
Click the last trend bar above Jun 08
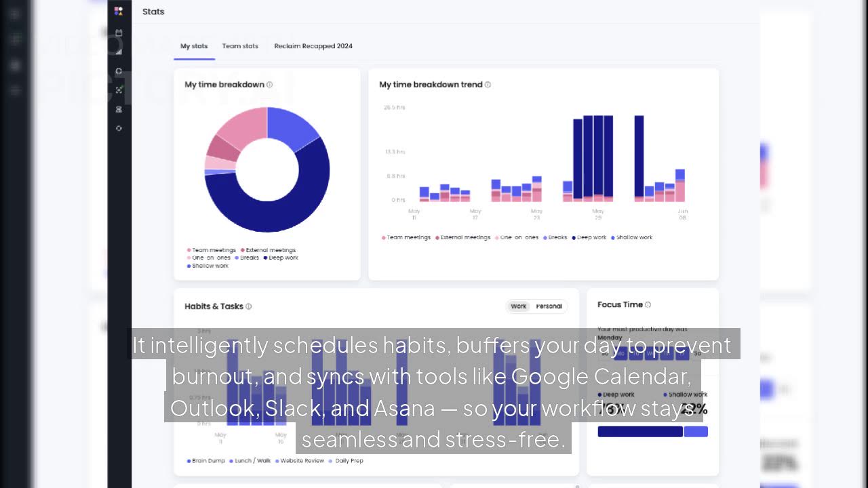tap(679, 186)
